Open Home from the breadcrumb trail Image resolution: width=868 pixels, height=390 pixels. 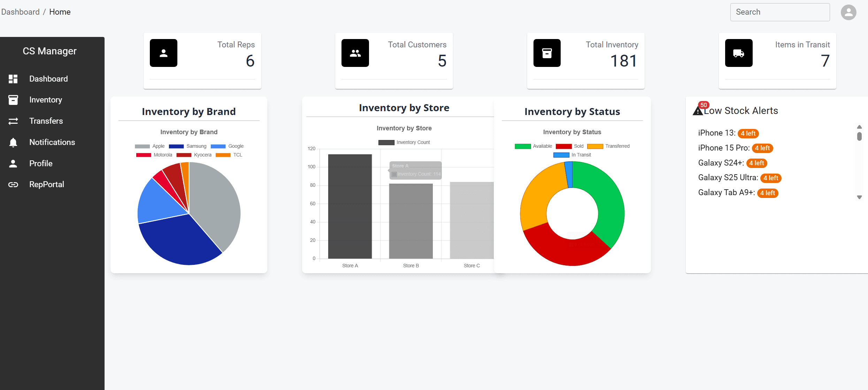click(60, 12)
